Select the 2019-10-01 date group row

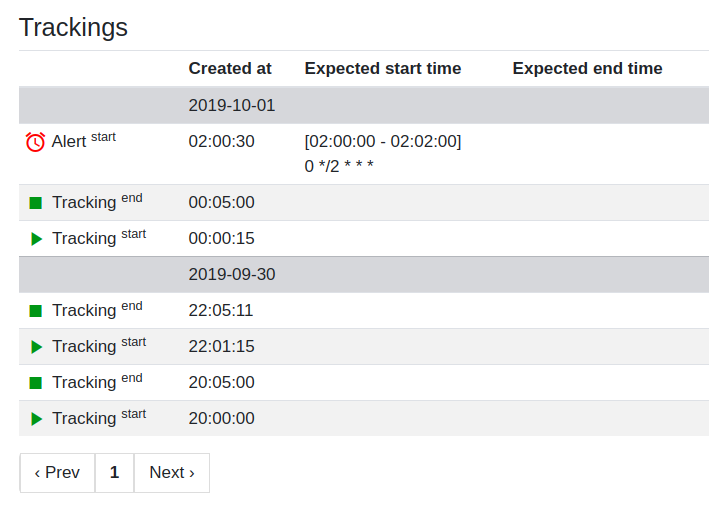click(364, 105)
